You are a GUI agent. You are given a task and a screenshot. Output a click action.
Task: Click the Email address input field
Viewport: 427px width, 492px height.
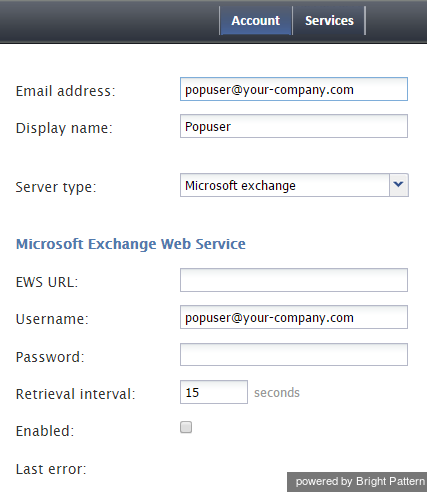tap(294, 89)
